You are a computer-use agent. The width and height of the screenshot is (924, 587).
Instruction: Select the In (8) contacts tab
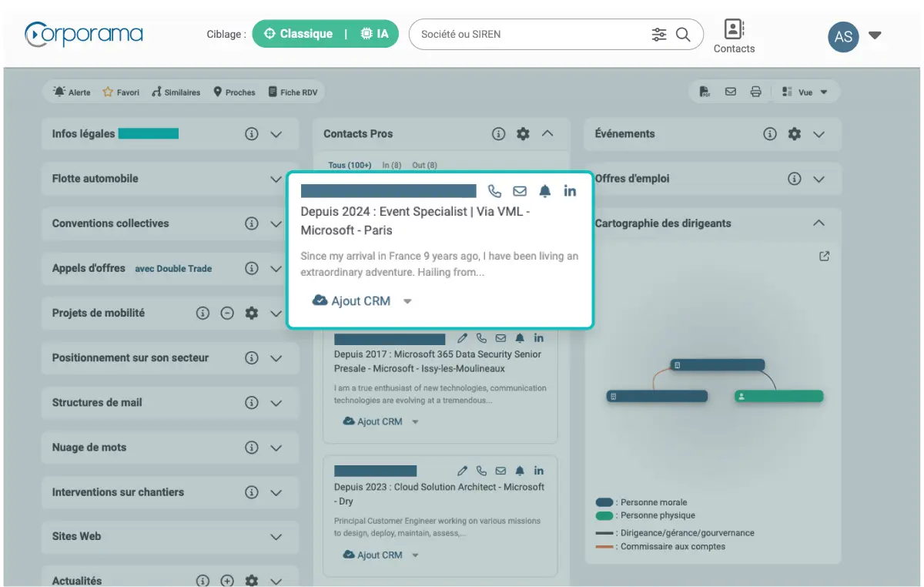(x=392, y=165)
